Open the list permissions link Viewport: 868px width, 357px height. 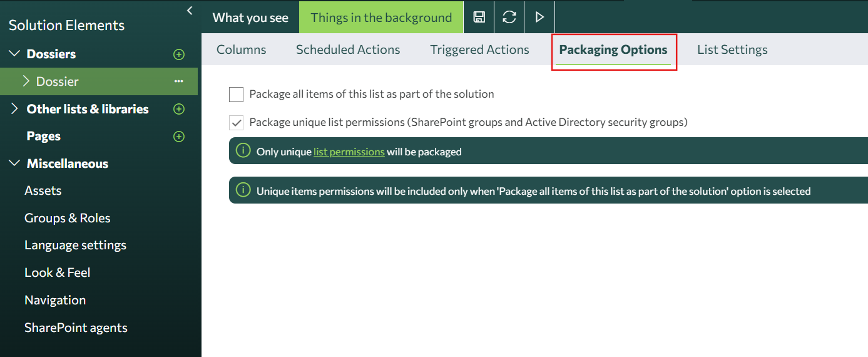pyautogui.click(x=349, y=152)
